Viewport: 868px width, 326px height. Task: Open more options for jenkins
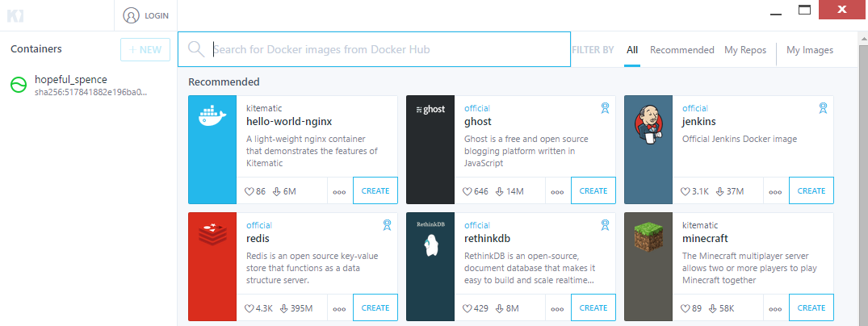(776, 191)
